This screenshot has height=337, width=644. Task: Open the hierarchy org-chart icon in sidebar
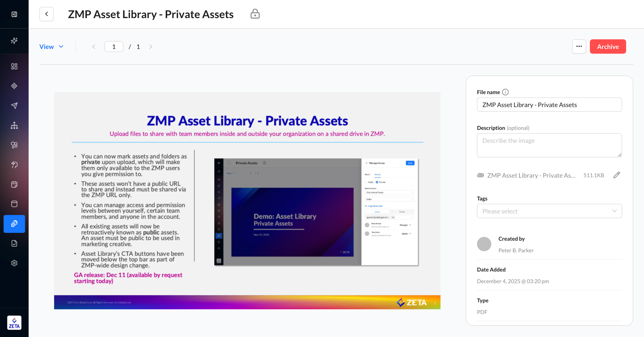(x=14, y=125)
